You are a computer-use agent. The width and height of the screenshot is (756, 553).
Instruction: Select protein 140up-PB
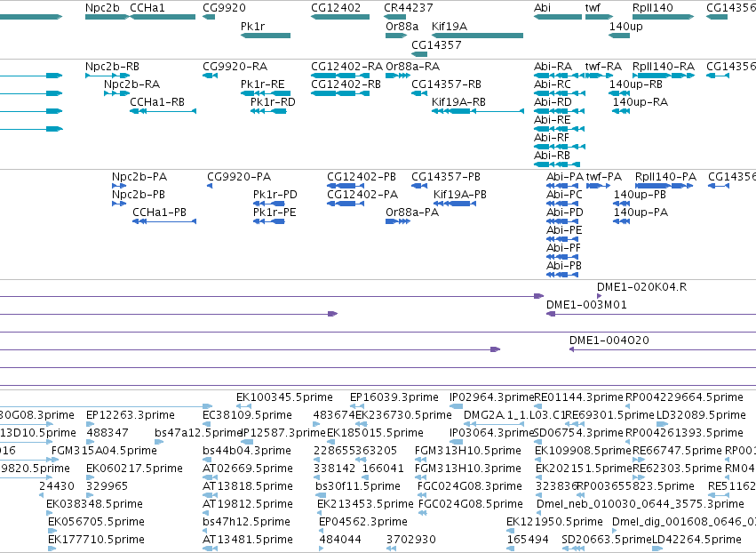622,204
